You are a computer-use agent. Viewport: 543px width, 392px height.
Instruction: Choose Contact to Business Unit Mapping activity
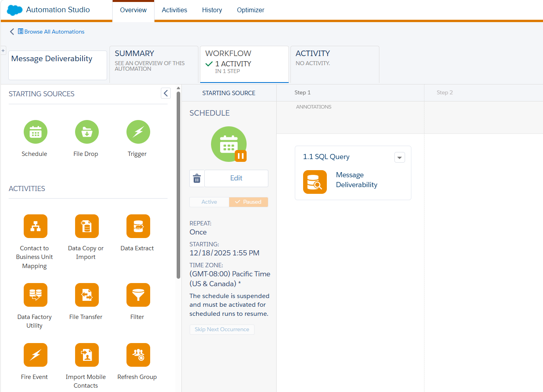[x=35, y=226]
